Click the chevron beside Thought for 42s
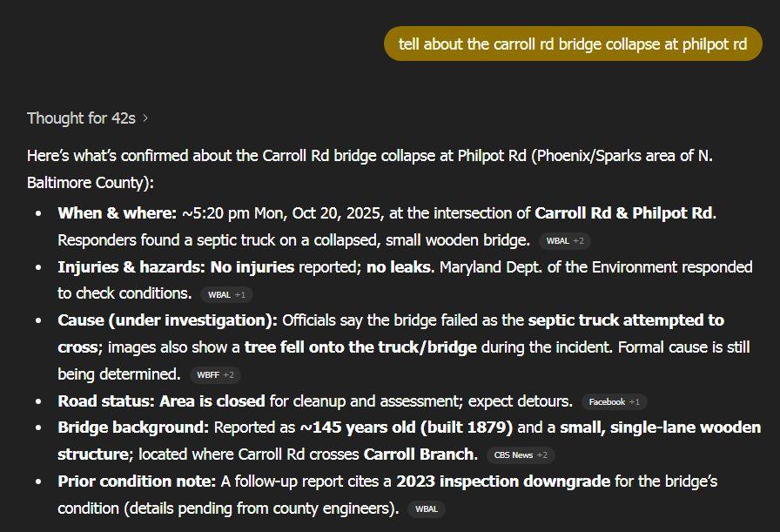Viewport: 780px width, 532px height. pos(145,118)
